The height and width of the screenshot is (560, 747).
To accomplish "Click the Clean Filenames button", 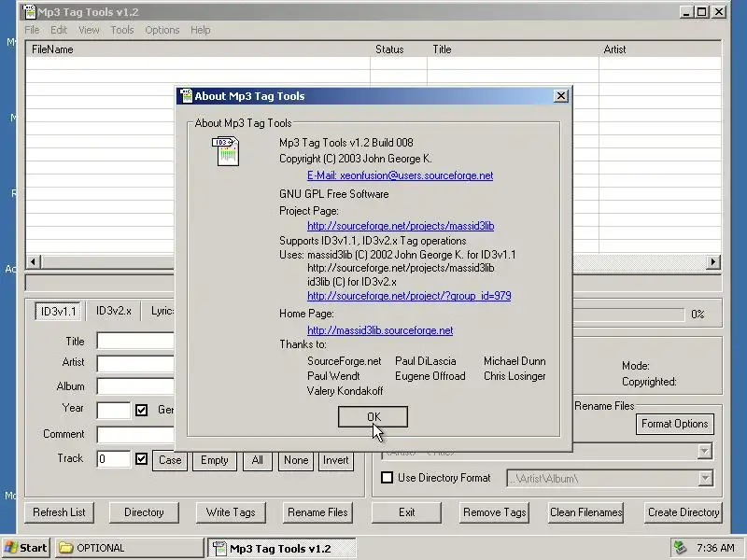I will [586, 512].
